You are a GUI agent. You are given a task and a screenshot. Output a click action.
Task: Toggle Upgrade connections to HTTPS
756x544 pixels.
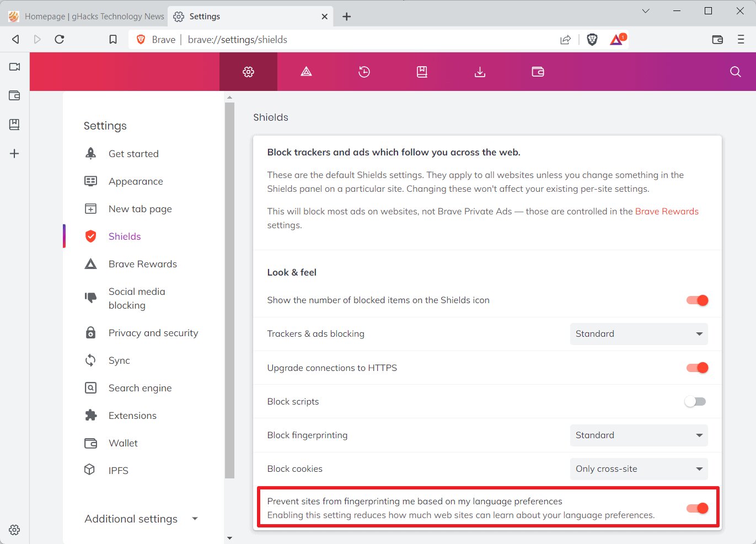point(697,368)
